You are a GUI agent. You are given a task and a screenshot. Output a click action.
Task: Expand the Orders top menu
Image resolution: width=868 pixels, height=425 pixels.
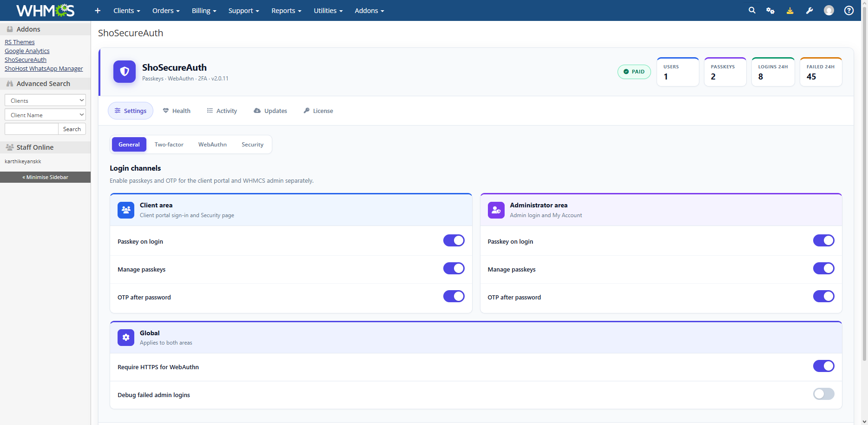(x=166, y=11)
